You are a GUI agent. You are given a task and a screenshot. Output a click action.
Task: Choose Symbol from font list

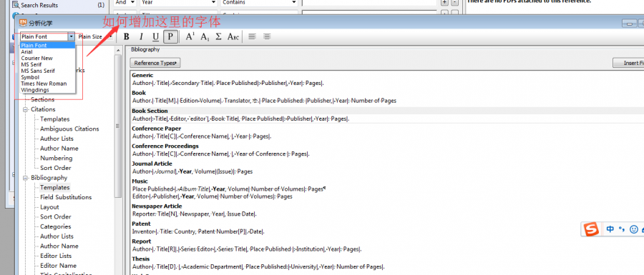(48, 77)
